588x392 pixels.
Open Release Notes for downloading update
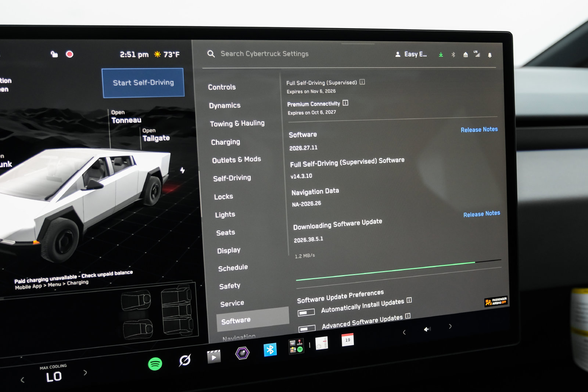pos(482,214)
